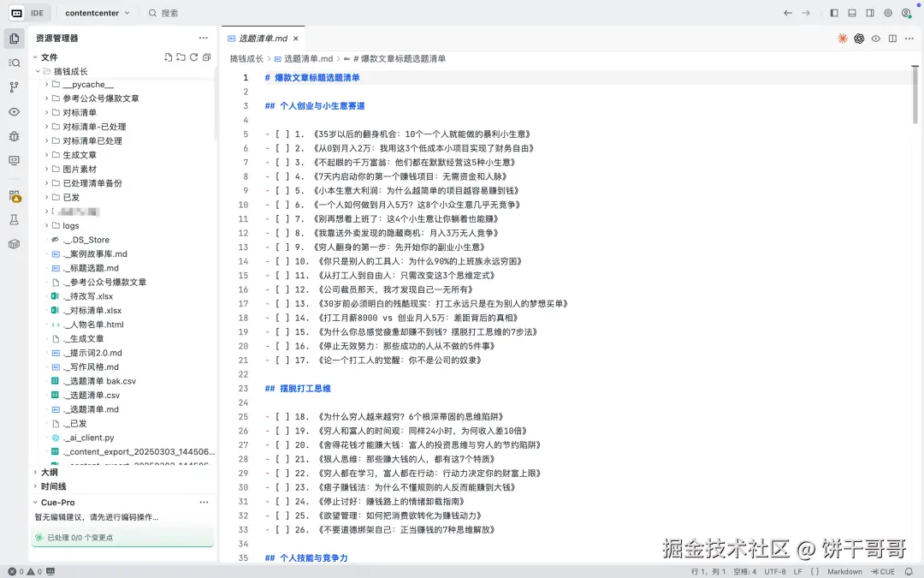This screenshot has height=578, width=924.
Task: Toggle the left primary sidebar
Action: click(x=834, y=13)
